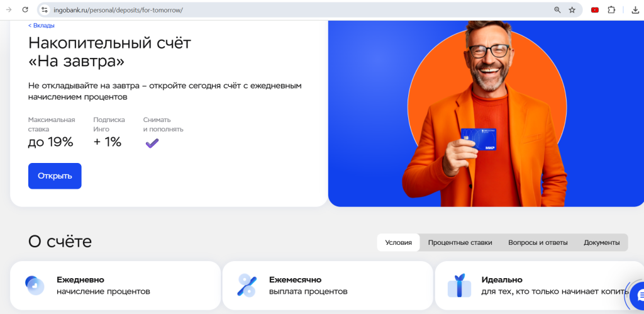The height and width of the screenshot is (314, 644).
Task: Open the browser downloads icon
Action: tap(635, 10)
